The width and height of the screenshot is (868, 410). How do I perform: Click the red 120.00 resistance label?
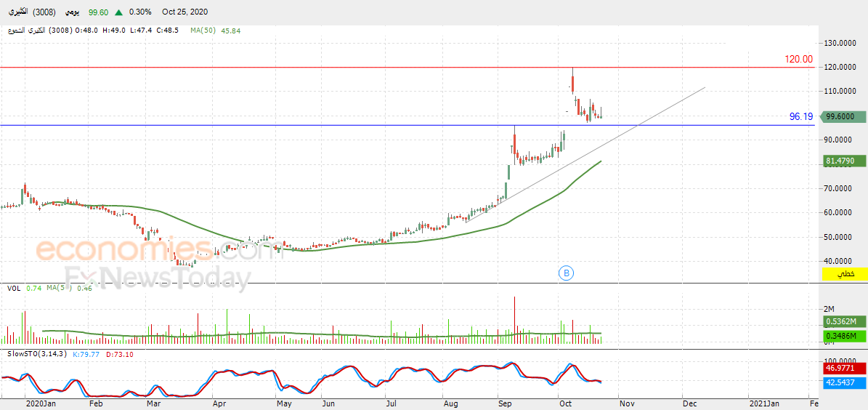(799, 60)
